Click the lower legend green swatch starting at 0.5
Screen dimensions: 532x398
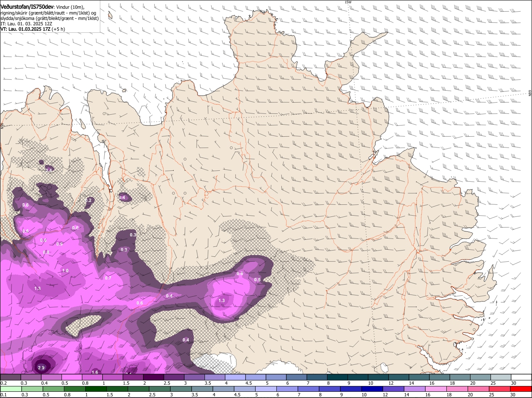53,389
